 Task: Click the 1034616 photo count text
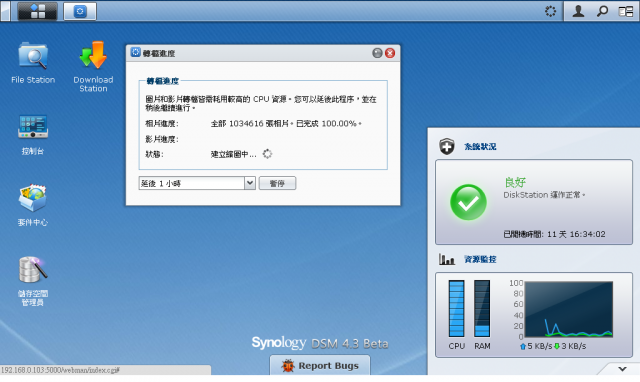point(246,124)
